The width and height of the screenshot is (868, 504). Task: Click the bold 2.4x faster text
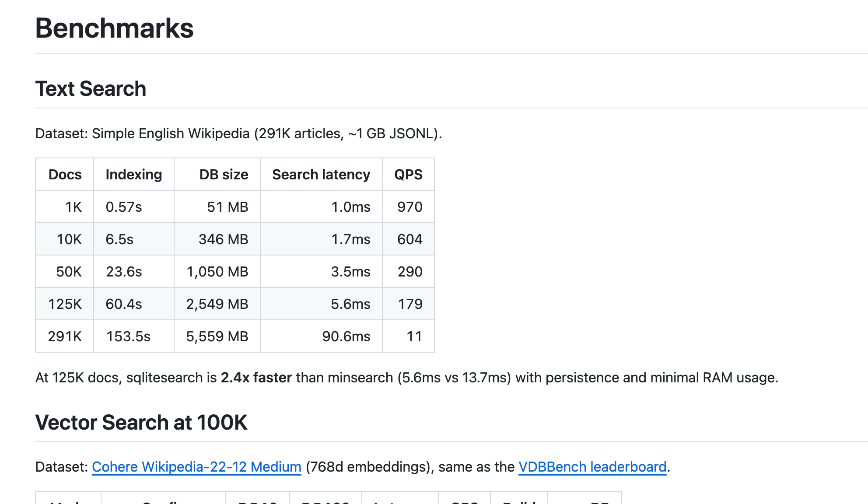tap(256, 378)
